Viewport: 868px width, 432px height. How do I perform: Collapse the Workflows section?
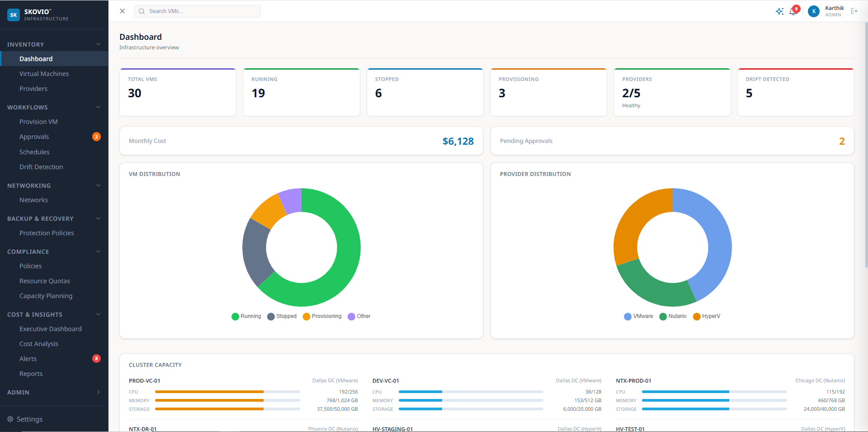pyautogui.click(x=98, y=107)
